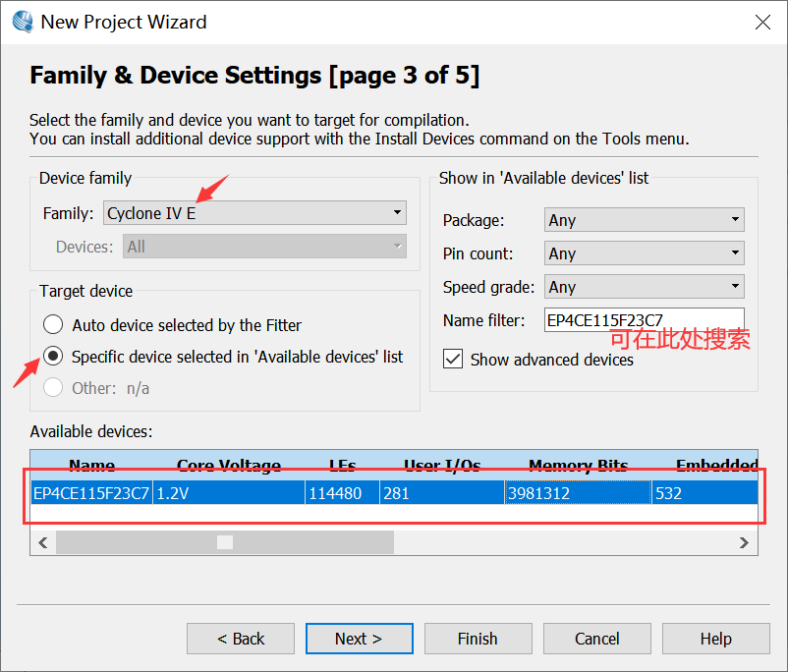Click scroll right arrow of device table
Image resolution: width=788 pixels, height=672 pixels.
click(744, 542)
